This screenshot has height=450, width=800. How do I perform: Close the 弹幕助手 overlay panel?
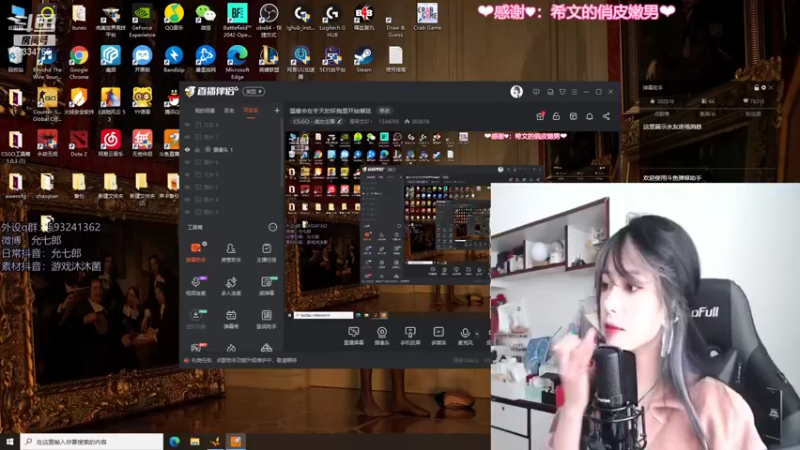tap(771, 88)
